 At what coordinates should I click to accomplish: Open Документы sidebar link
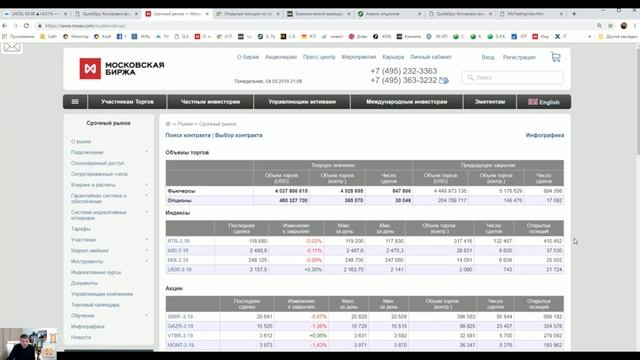pyautogui.click(x=84, y=283)
